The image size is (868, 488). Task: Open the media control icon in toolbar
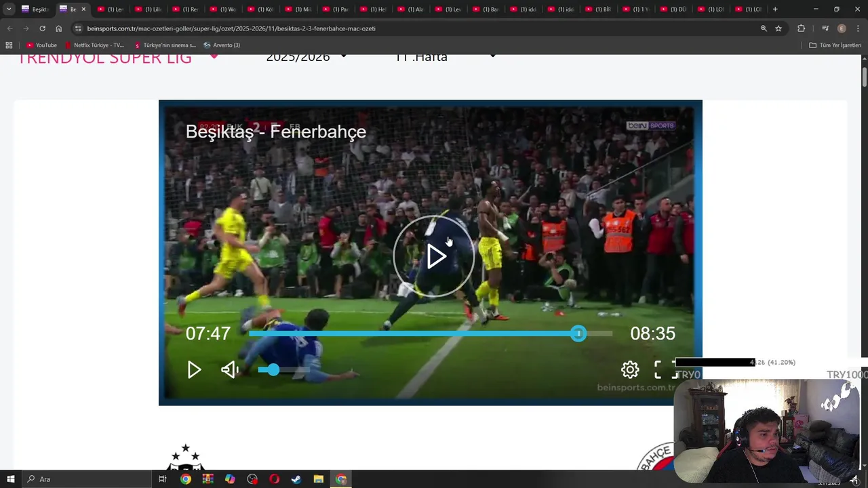(x=825, y=28)
